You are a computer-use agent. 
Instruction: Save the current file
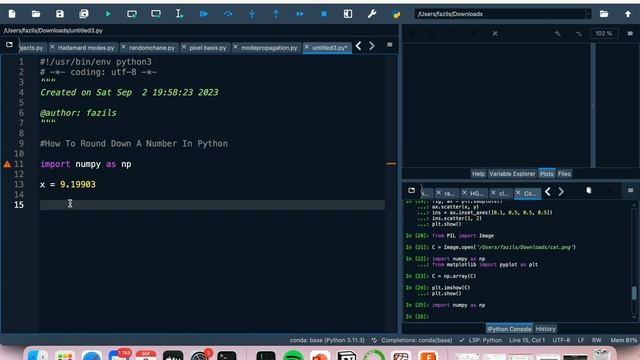point(60,14)
